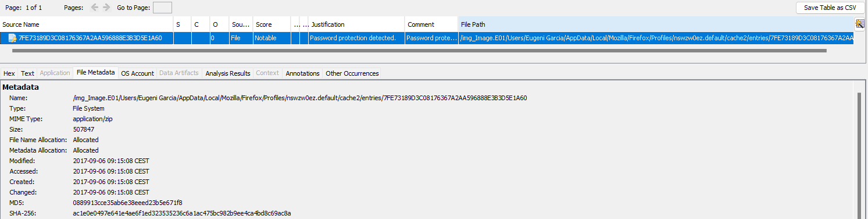Click the 'File System' type value
This screenshot has width=868, height=219.
88,108
